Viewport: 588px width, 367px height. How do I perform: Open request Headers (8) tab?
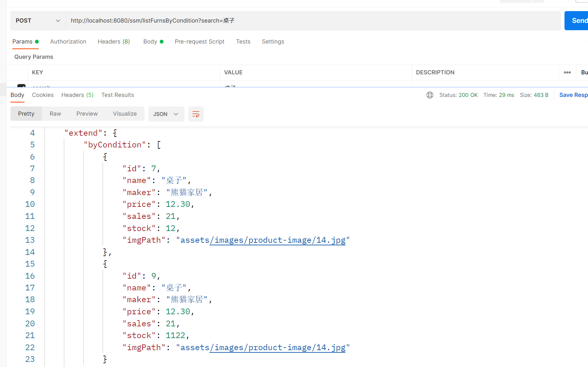coord(114,42)
